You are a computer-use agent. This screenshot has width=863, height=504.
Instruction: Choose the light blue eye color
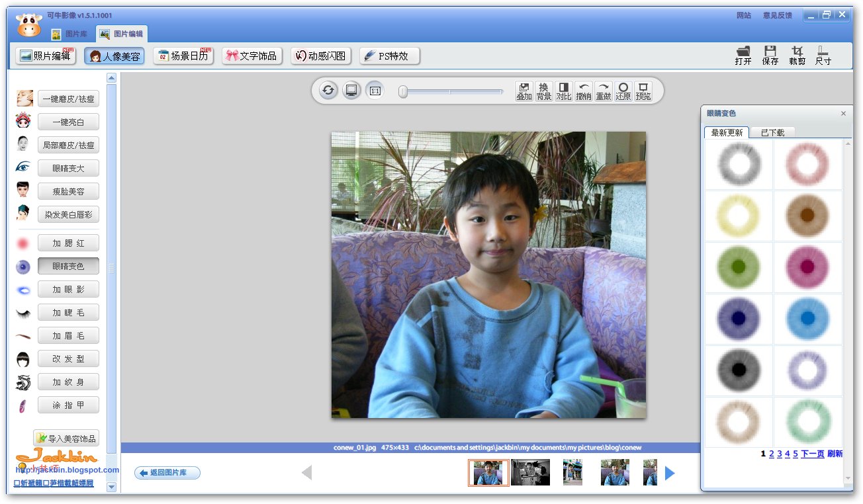[x=808, y=319]
